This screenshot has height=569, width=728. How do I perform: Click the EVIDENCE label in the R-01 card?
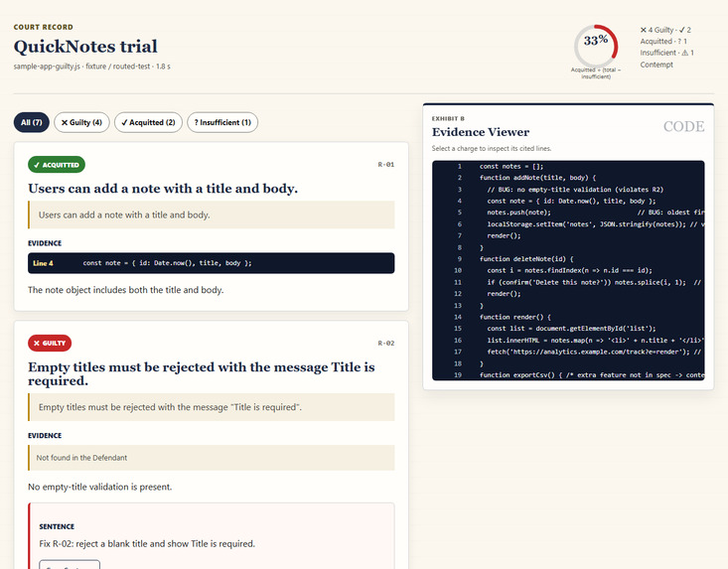(45, 243)
